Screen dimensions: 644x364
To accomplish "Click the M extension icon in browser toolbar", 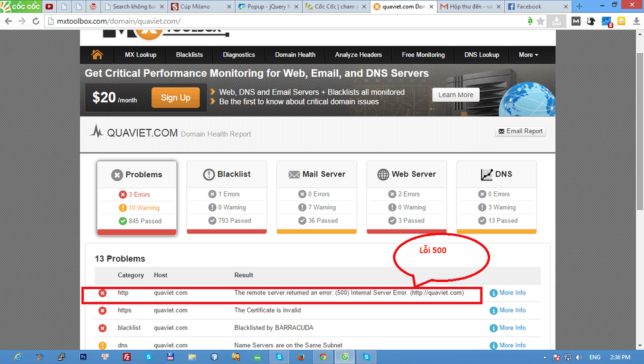I will [576, 21].
